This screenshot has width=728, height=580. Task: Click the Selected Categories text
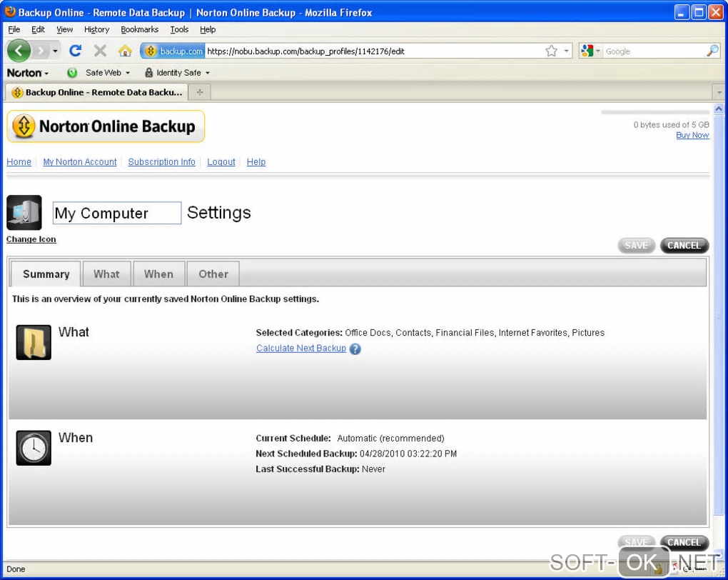click(430, 333)
